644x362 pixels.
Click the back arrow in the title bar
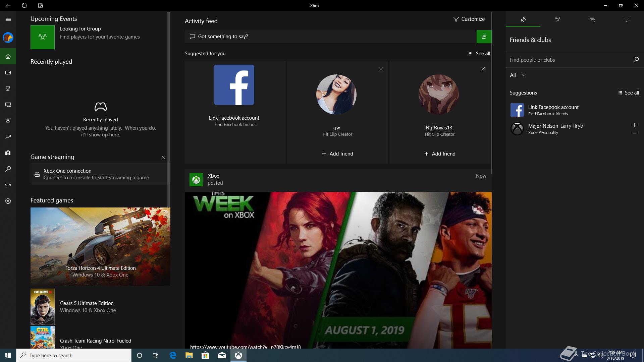(8, 5)
